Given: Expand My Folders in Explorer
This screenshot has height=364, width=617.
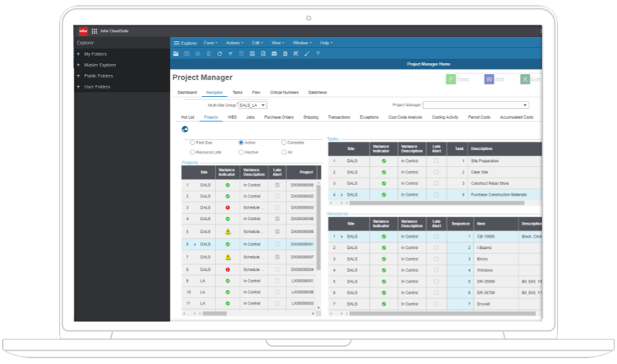Looking at the screenshot, I should [x=78, y=54].
